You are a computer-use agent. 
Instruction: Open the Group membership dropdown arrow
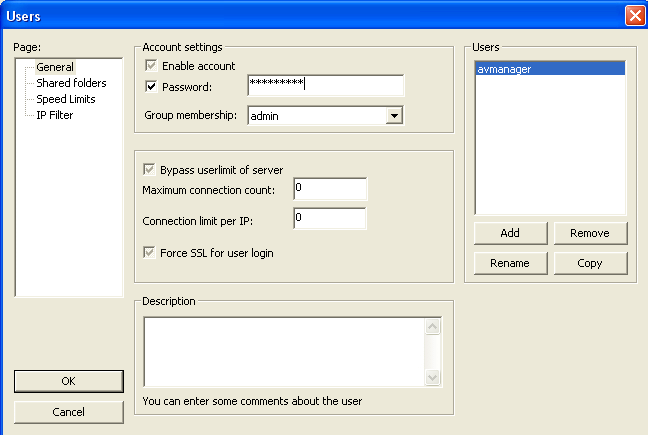tap(394, 116)
